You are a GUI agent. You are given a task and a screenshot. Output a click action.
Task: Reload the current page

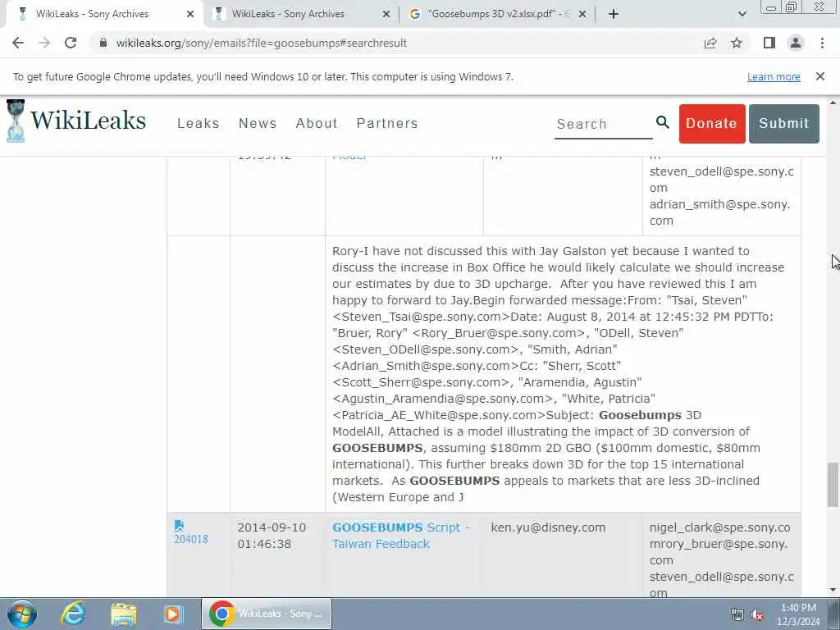pos(71,43)
